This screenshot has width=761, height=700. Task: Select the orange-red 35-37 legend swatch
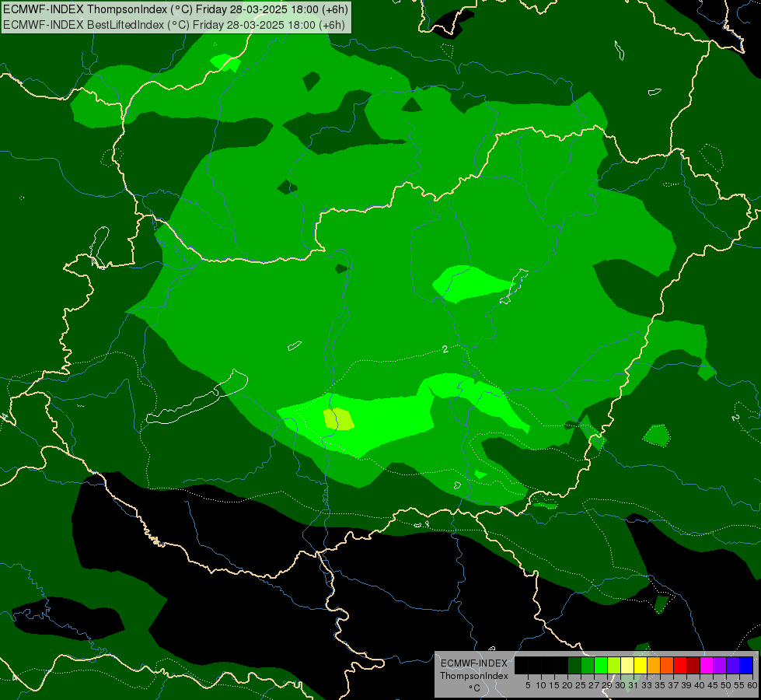[667, 665]
